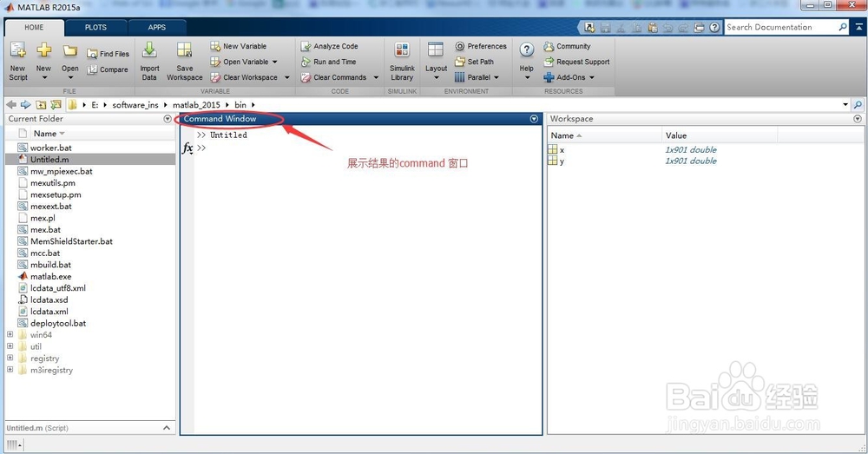Open Preferences
The height and width of the screenshot is (454, 868).
pyautogui.click(x=481, y=46)
